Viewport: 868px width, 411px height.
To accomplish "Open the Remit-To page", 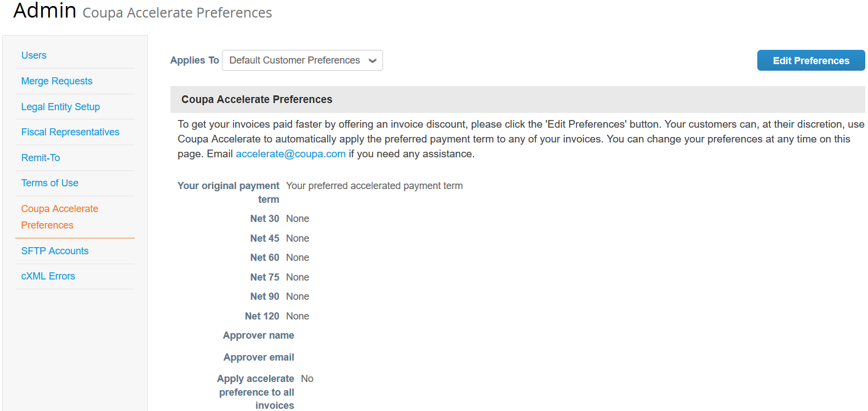I will click(41, 158).
